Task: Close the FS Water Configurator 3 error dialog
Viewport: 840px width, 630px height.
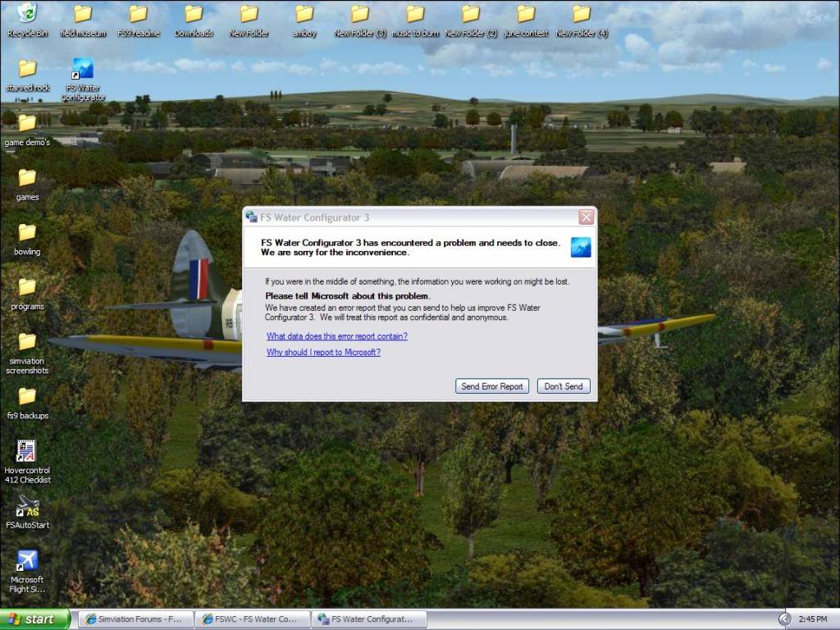Action: pyautogui.click(x=586, y=217)
